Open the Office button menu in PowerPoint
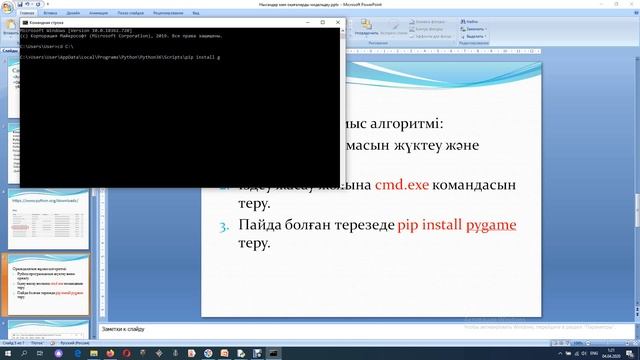640x360 pixels. point(7,7)
